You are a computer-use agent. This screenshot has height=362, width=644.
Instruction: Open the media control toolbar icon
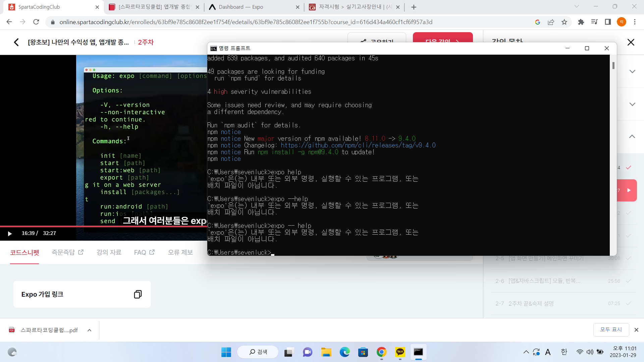(594, 22)
